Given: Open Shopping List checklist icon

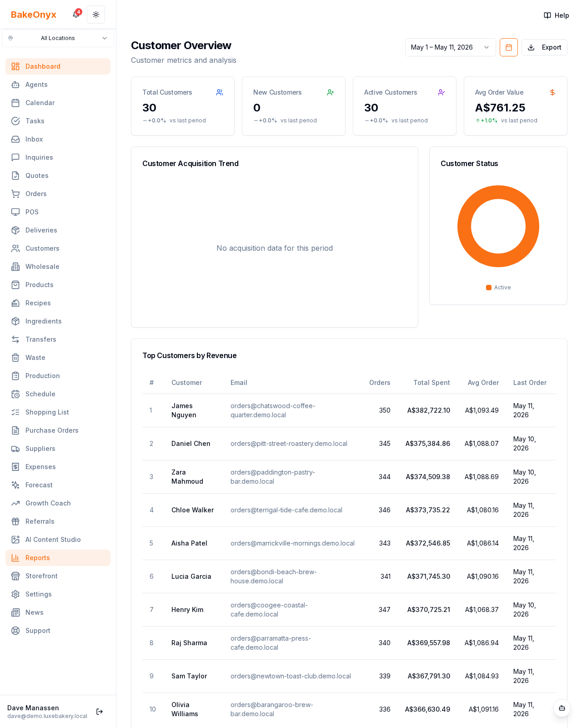Looking at the screenshot, I should [15, 412].
